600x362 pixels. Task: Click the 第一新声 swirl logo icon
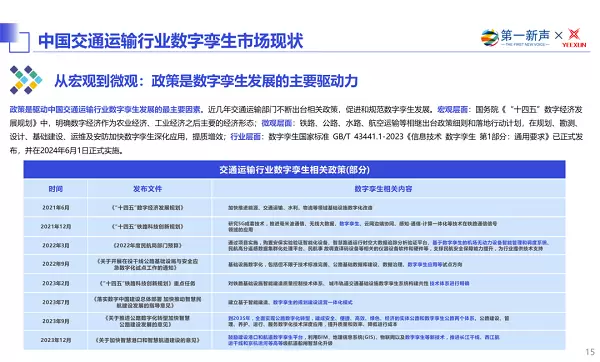[490, 38]
